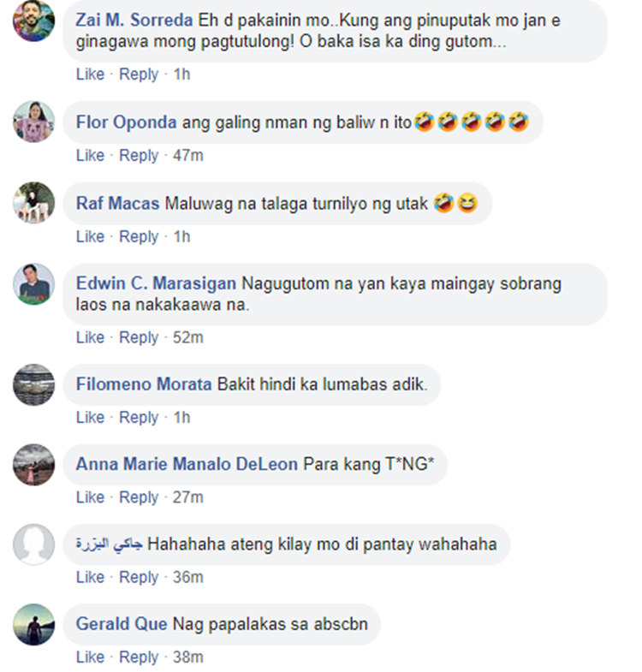Reply to Flor Oponda's comment
This screenshot has height=672, width=642.
pos(139,155)
